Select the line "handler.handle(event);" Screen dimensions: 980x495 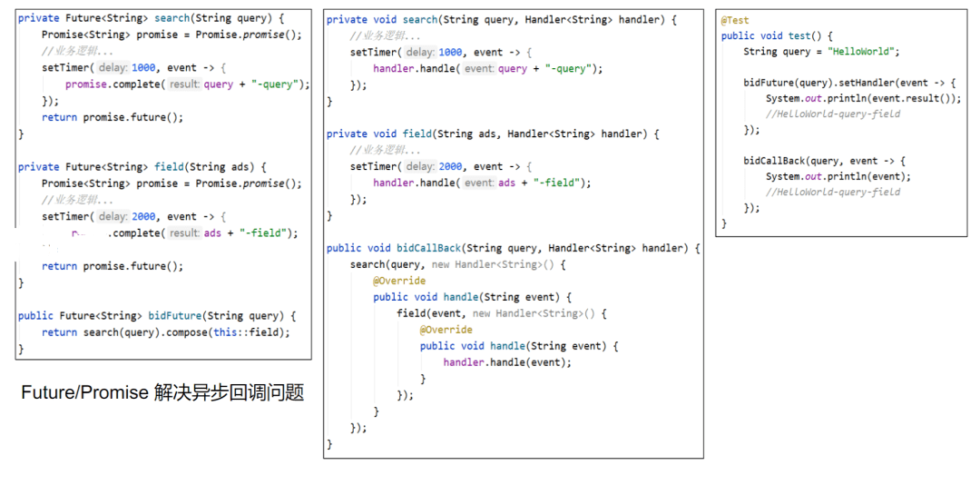click(x=507, y=361)
